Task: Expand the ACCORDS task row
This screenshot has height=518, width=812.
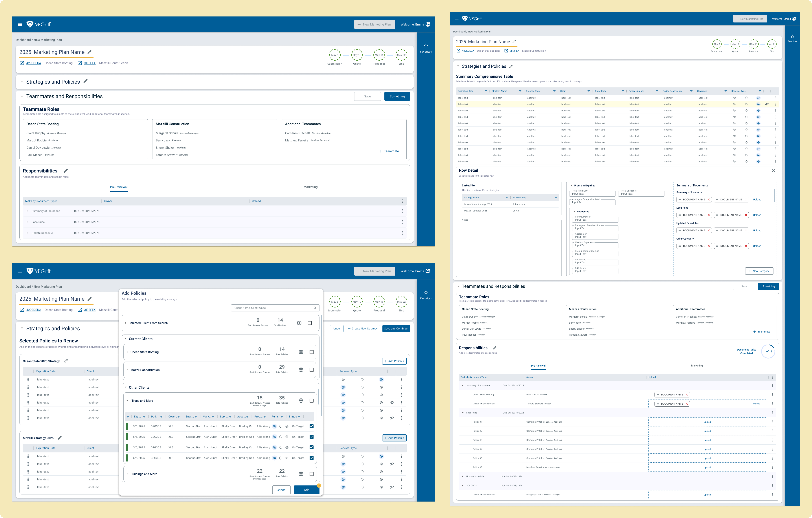Action: 462,486
